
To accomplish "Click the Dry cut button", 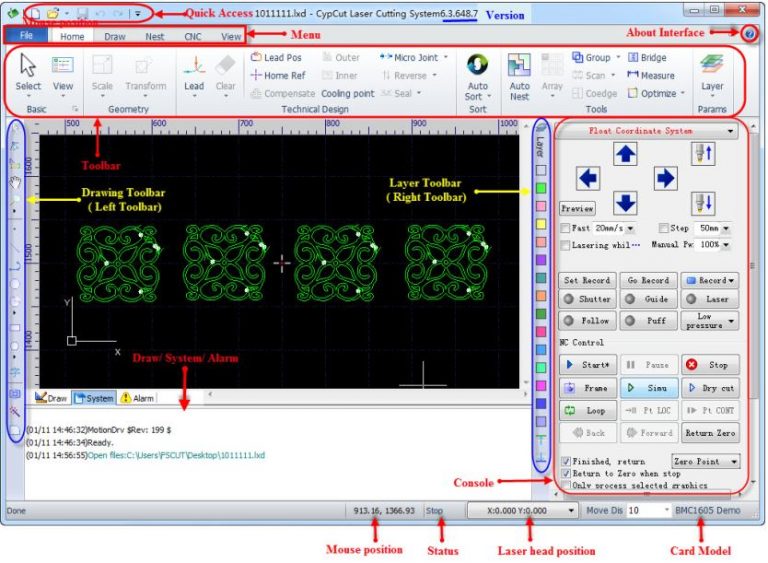I will click(x=711, y=388).
